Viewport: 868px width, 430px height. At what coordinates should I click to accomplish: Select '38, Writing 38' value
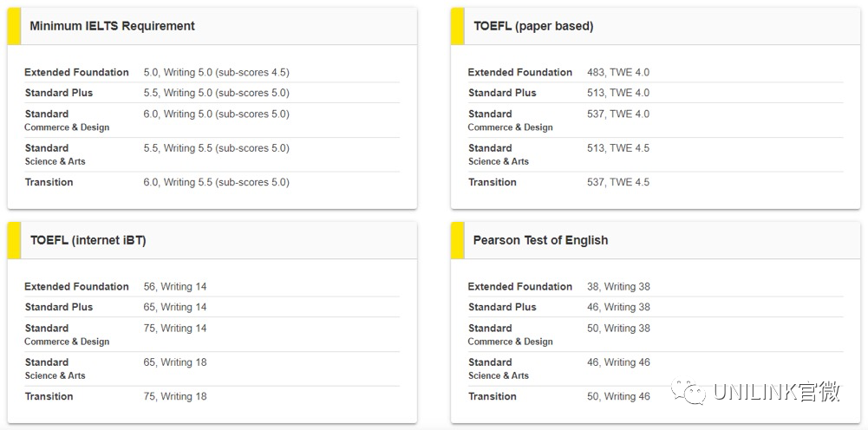coord(618,287)
